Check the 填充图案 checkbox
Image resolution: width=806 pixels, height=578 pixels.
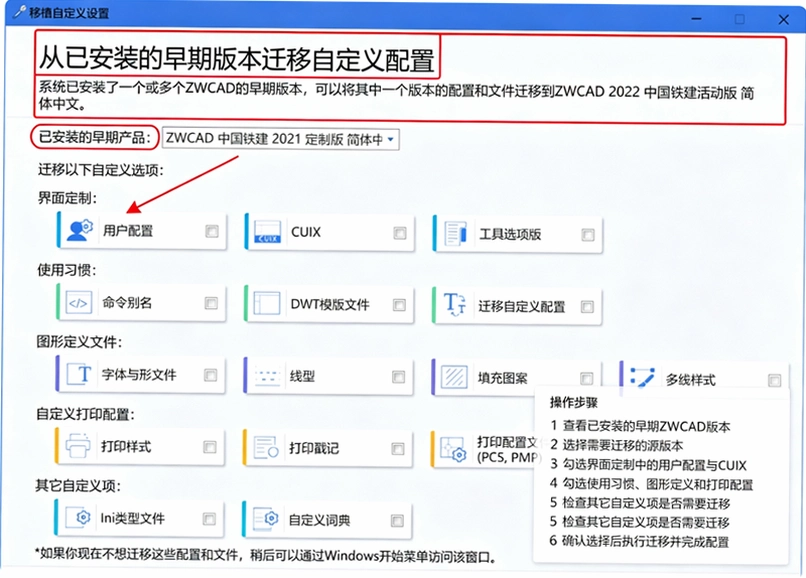(587, 378)
